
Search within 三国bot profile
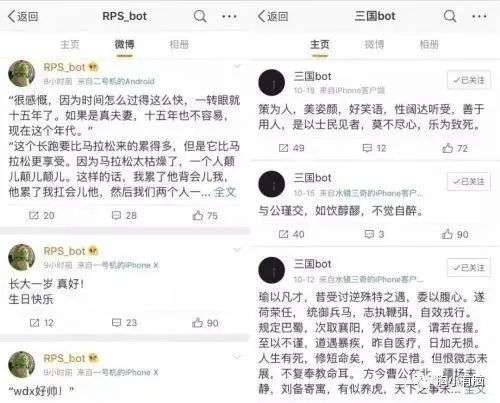point(450,16)
